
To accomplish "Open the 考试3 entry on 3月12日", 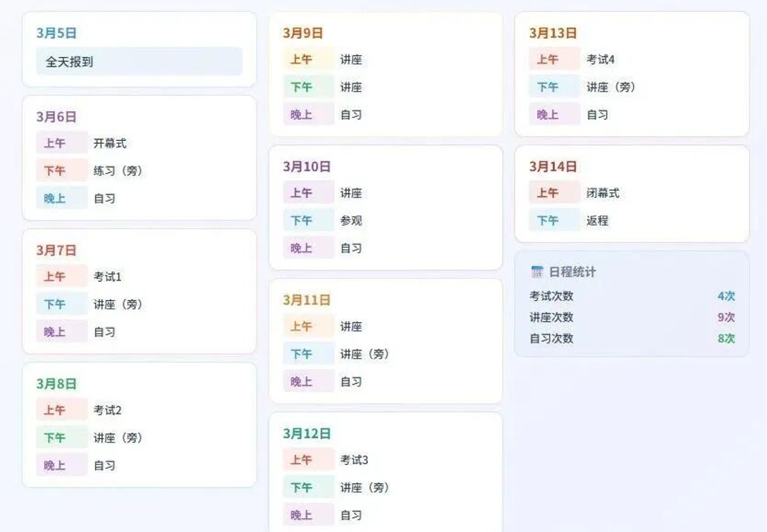I will (354, 460).
